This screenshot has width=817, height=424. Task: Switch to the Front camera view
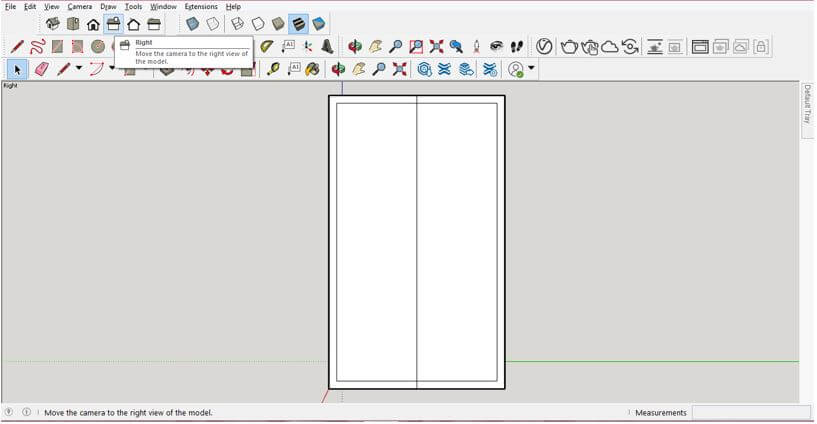(93, 24)
